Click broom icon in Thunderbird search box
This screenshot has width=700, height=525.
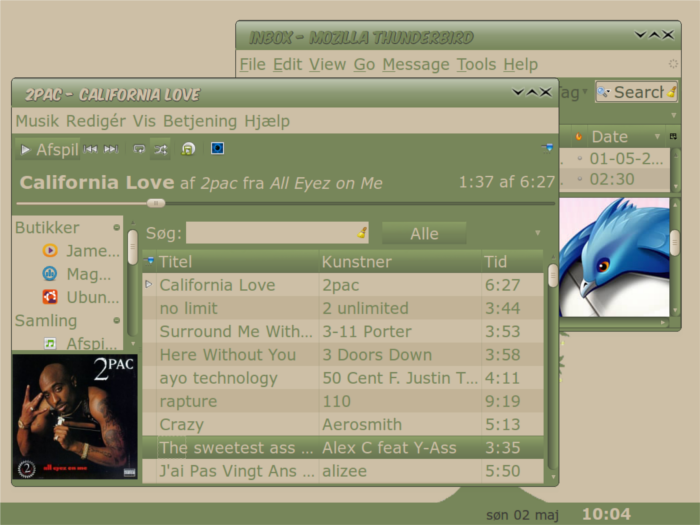pyautogui.click(x=671, y=92)
